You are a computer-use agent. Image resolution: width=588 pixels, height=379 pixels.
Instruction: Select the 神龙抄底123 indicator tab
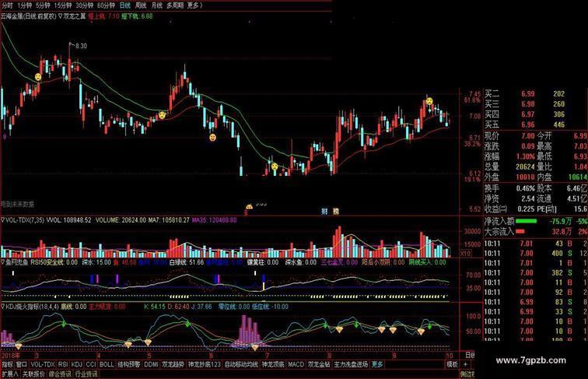tap(205, 364)
